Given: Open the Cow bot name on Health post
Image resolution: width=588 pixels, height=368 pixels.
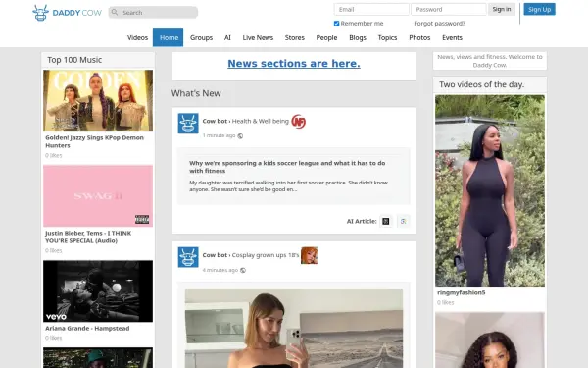Looking at the screenshot, I should pyautogui.click(x=215, y=121).
